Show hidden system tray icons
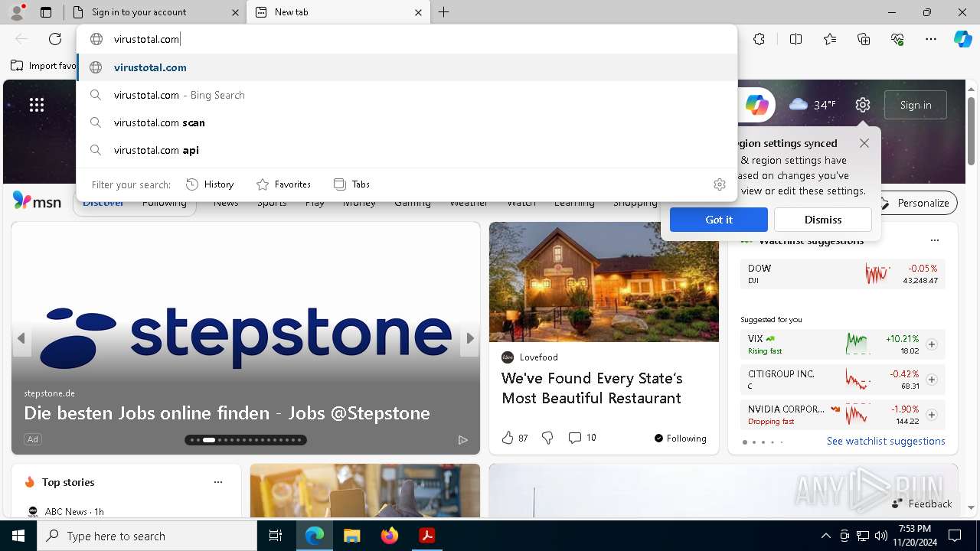 pos(825,536)
